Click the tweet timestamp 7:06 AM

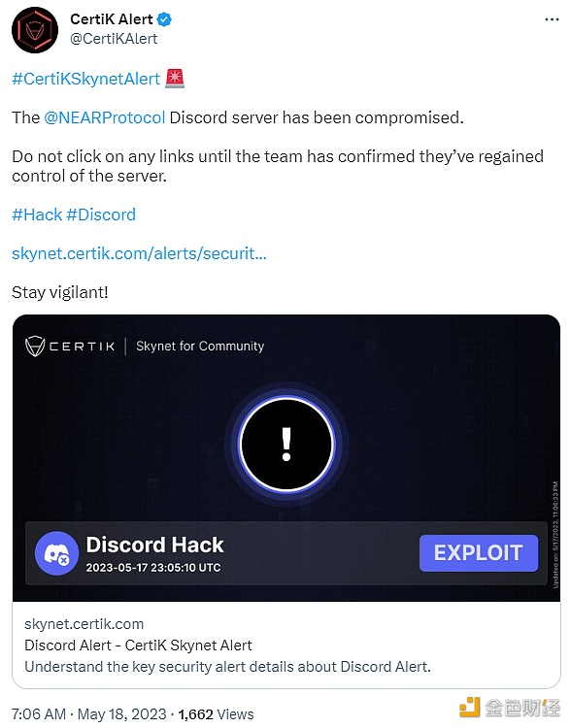[x=39, y=714]
